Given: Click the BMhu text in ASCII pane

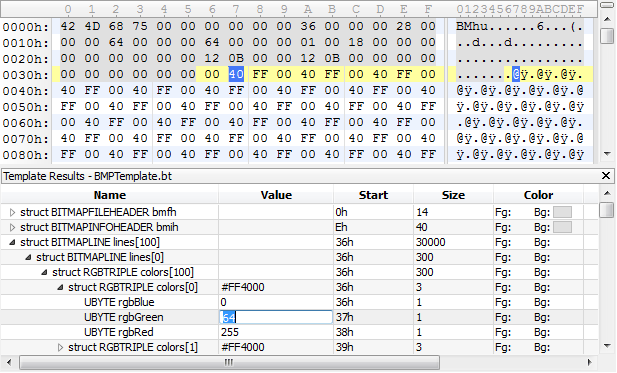Looking at the screenshot, I should (472, 26).
